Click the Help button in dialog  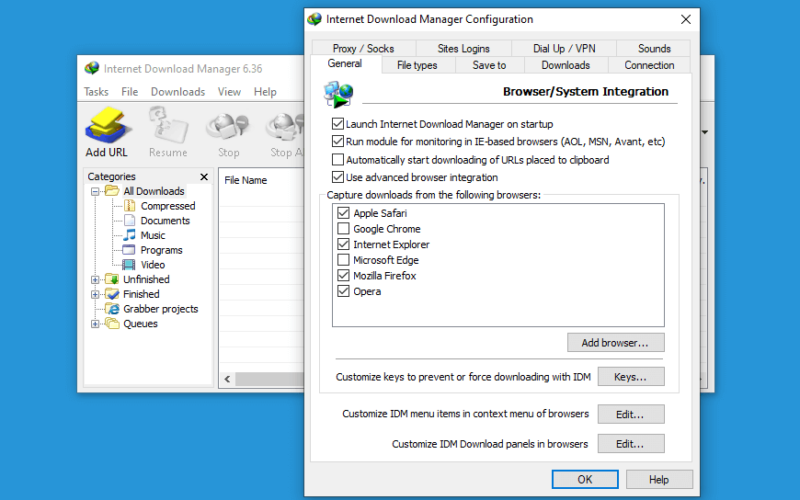[x=659, y=480]
